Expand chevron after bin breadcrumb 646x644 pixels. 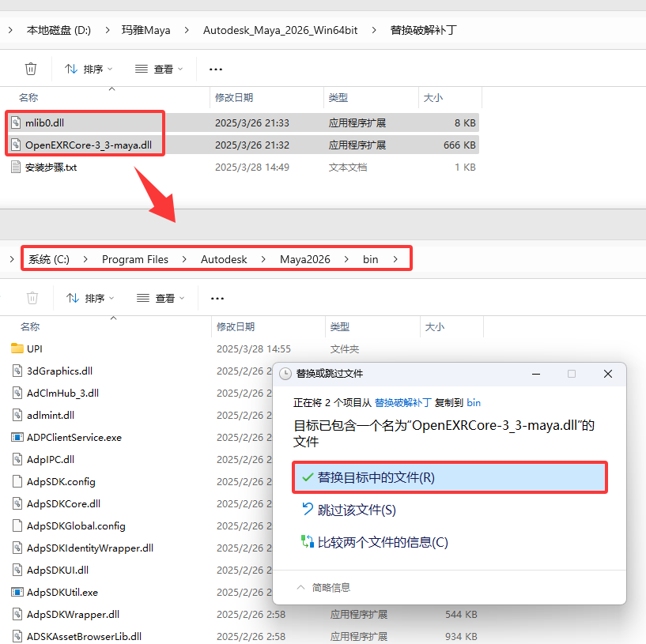[395, 259]
